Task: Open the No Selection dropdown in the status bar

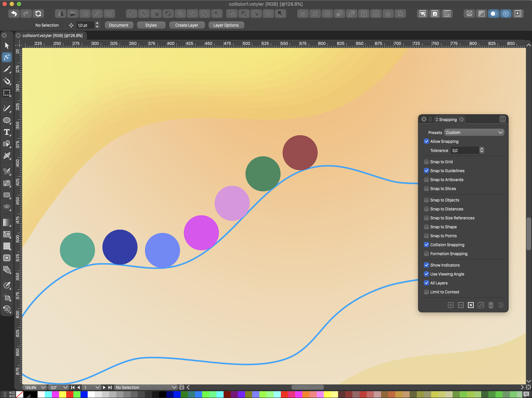Action: (145, 387)
